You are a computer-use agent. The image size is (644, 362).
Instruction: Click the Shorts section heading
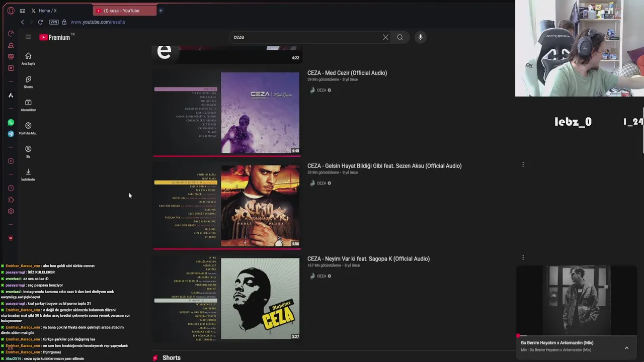pyautogui.click(x=171, y=358)
